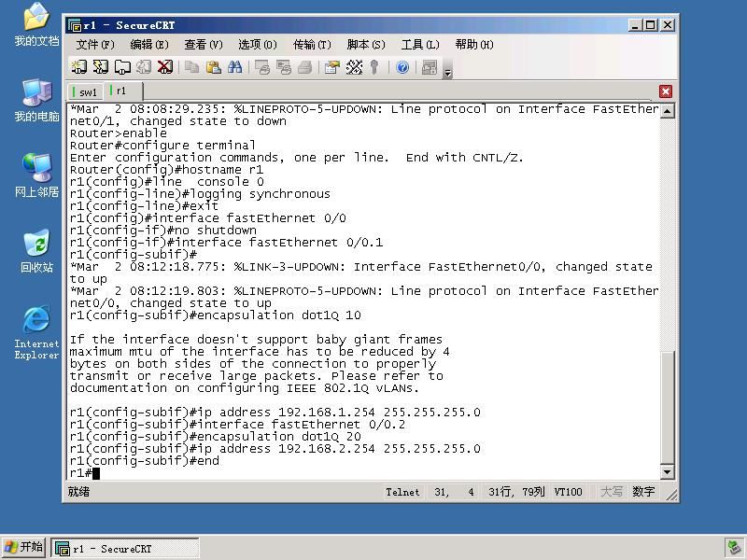Click r1 - SecureCRT taskbar button
Screen dimensions: 747x560
[125, 548]
